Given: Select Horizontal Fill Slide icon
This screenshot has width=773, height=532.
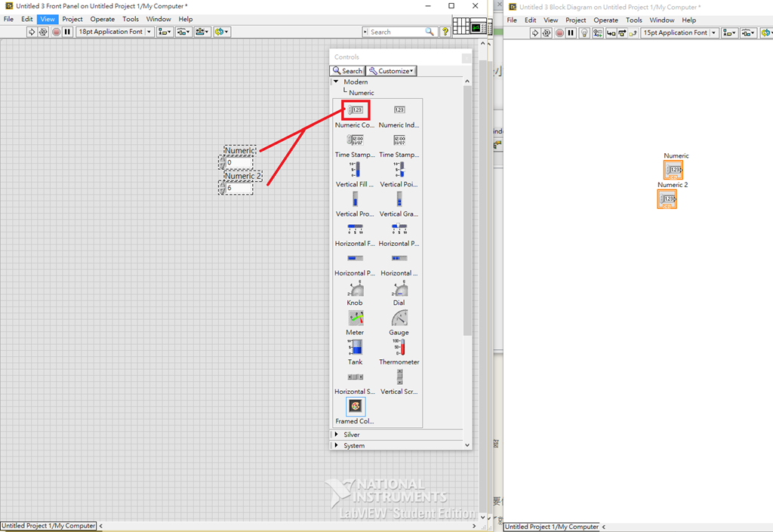Looking at the screenshot, I should (x=355, y=229).
